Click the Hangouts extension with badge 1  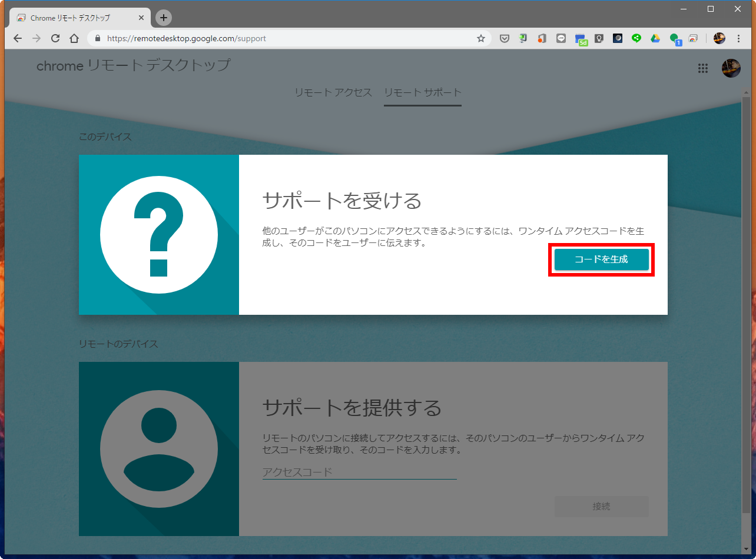pyautogui.click(x=675, y=39)
